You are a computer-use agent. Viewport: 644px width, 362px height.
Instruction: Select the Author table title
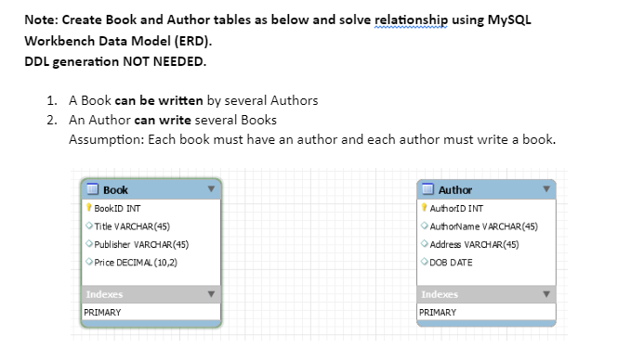(x=455, y=190)
